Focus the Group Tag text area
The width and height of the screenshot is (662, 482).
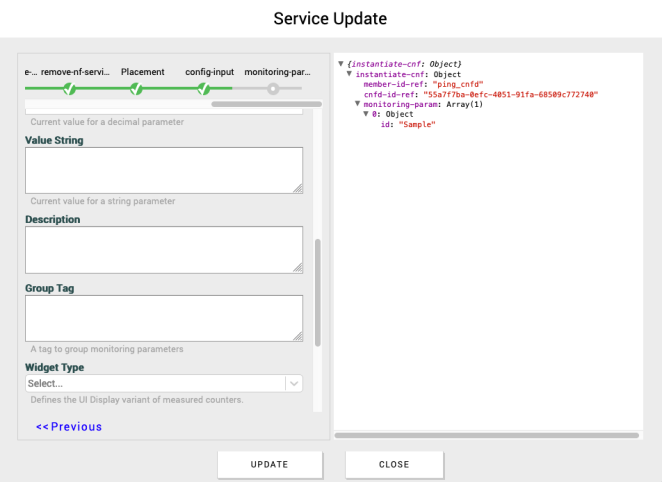(x=163, y=318)
